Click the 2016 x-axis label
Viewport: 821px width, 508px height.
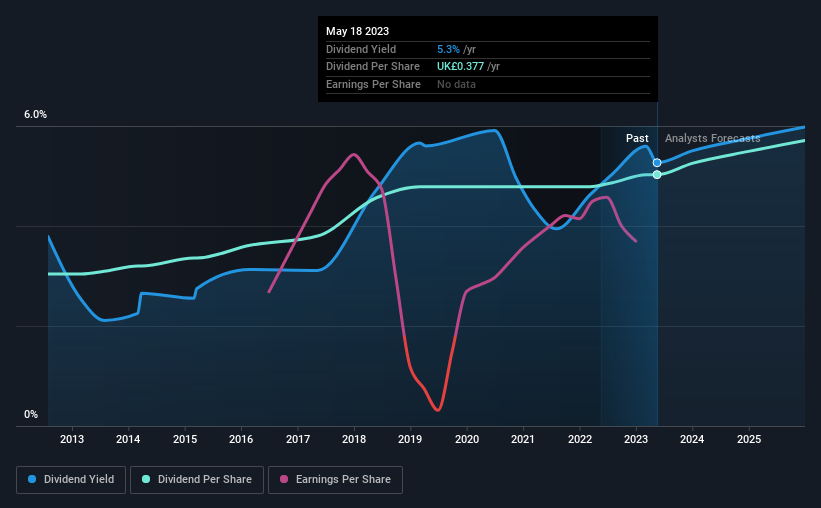tap(241, 439)
